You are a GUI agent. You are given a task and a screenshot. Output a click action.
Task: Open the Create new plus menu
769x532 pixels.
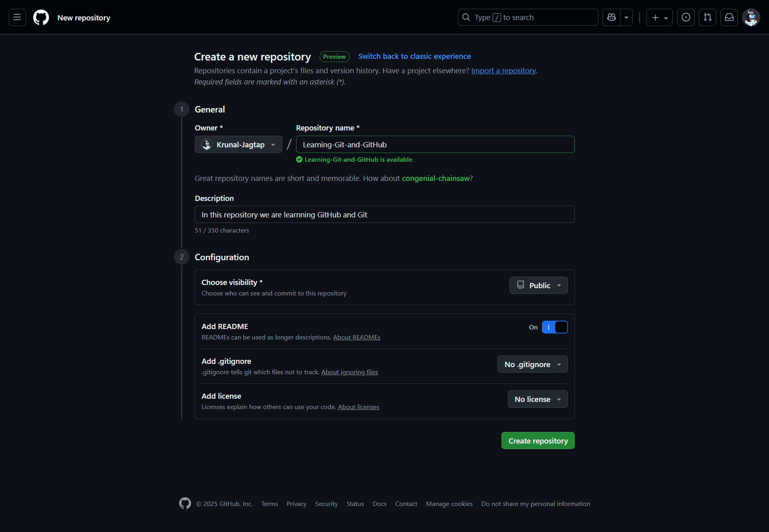click(x=659, y=17)
